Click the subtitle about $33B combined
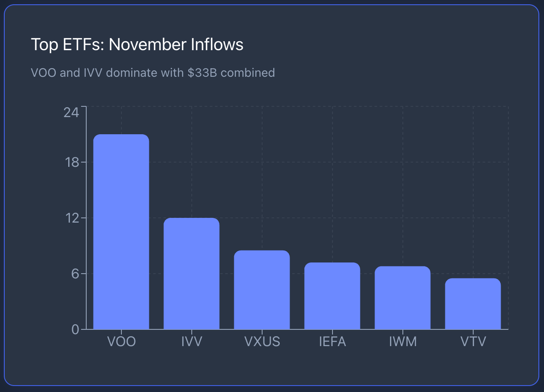This screenshot has height=392, width=544. (x=153, y=72)
